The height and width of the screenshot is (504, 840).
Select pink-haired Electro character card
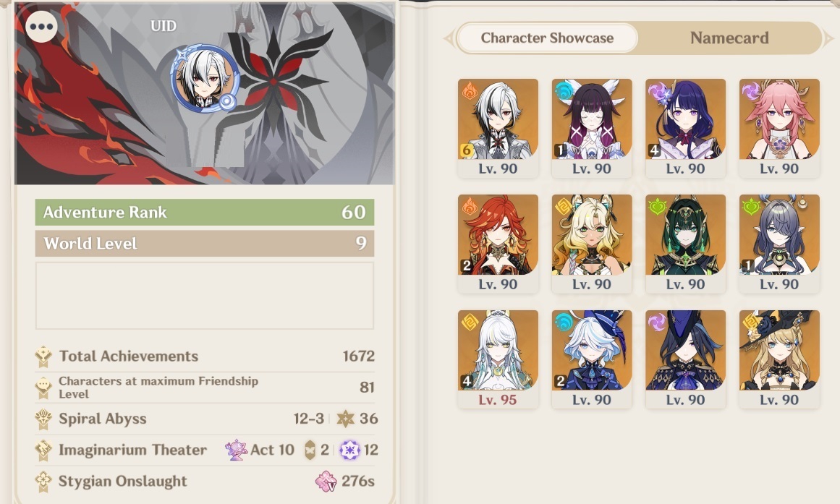click(779, 127)
